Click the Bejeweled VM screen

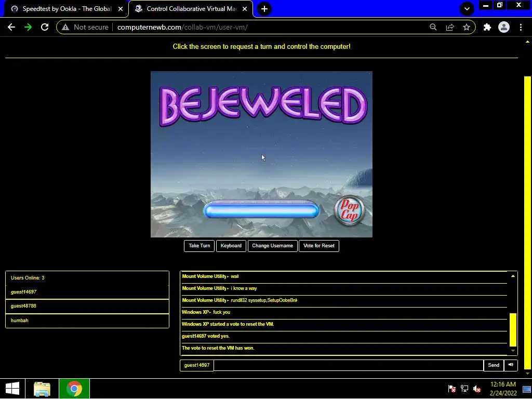(262, 154)
